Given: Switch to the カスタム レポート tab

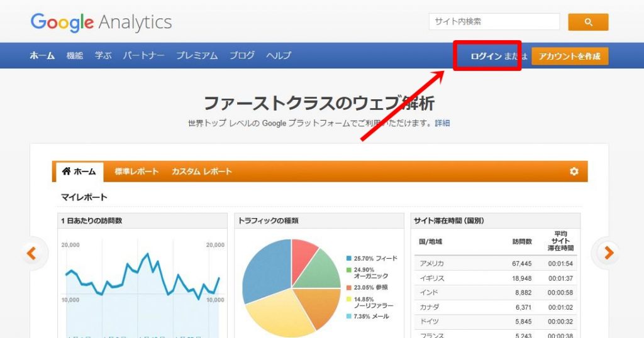Looking at the screenshot, I should click(x=202, y=172).
